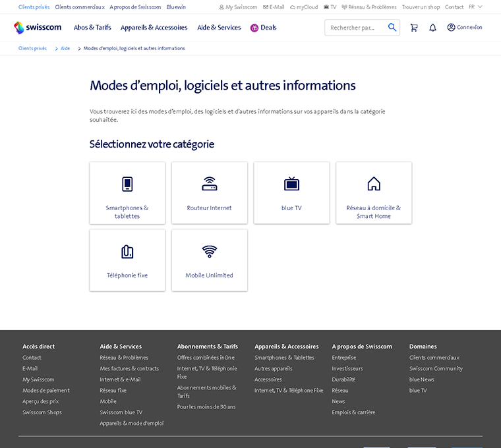Image resolution: width=501 pixels, height=448 pixels.
Task: Select the Smartphones & tablettes phone icon
Action: coord(127,184)
